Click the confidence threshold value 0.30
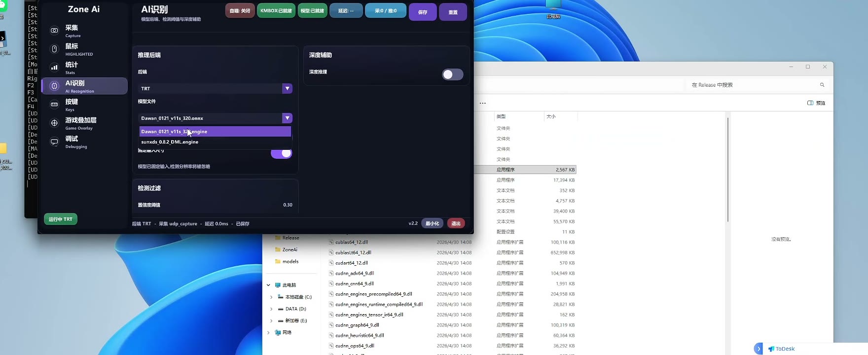The image size is (868, 355). point(288,205)
